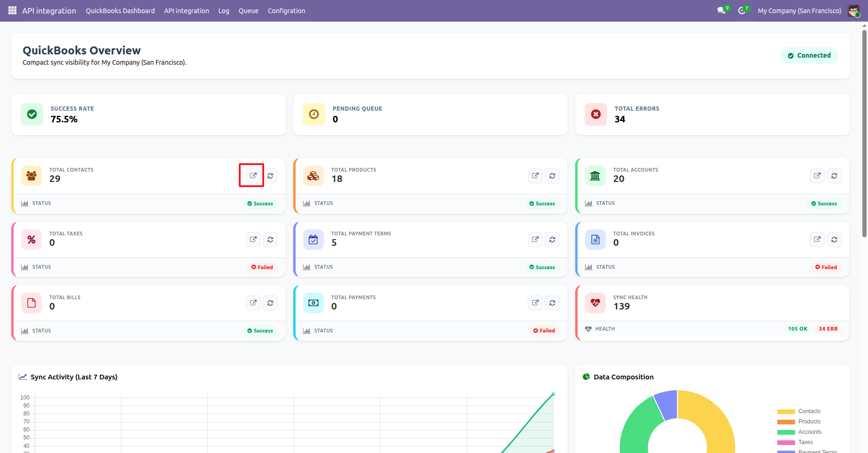
Task: Open Total Payments external link icon
Action: (535, 302)
